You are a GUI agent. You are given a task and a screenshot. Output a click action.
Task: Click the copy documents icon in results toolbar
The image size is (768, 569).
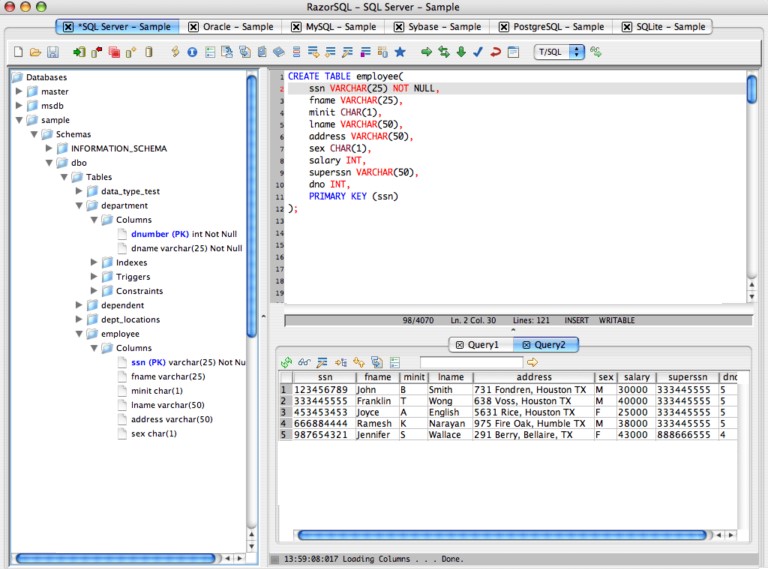(x=377, y=362)
